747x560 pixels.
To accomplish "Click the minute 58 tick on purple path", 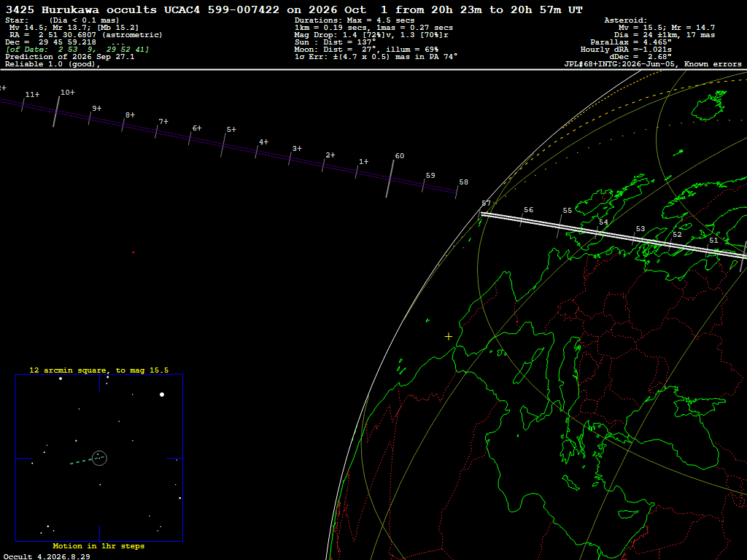I will [x=457, y=192].
